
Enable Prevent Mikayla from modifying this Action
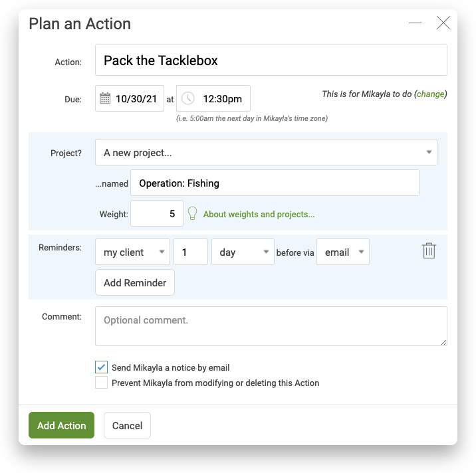point(101,382)
